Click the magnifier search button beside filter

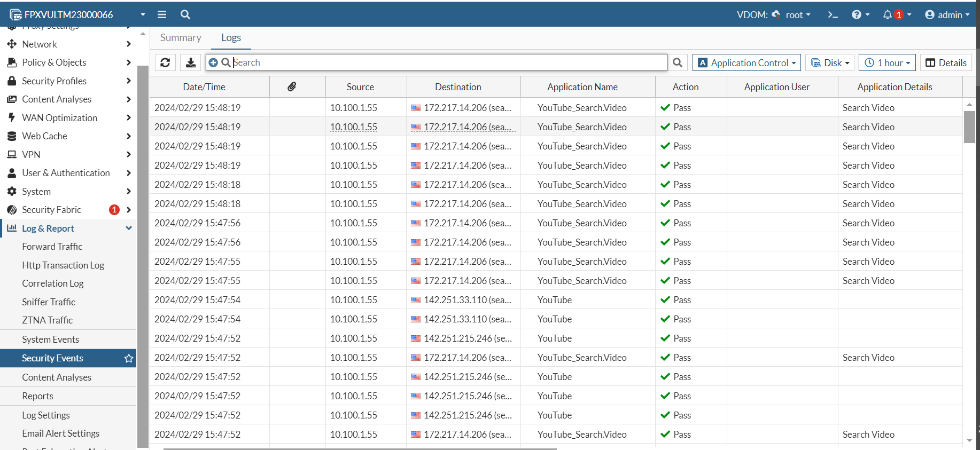pos(678,62)
